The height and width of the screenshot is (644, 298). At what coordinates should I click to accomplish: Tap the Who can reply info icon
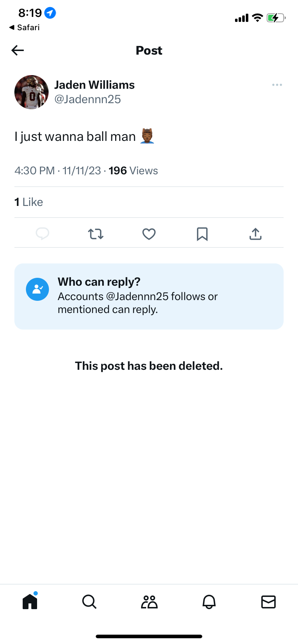tap(37, 289)
